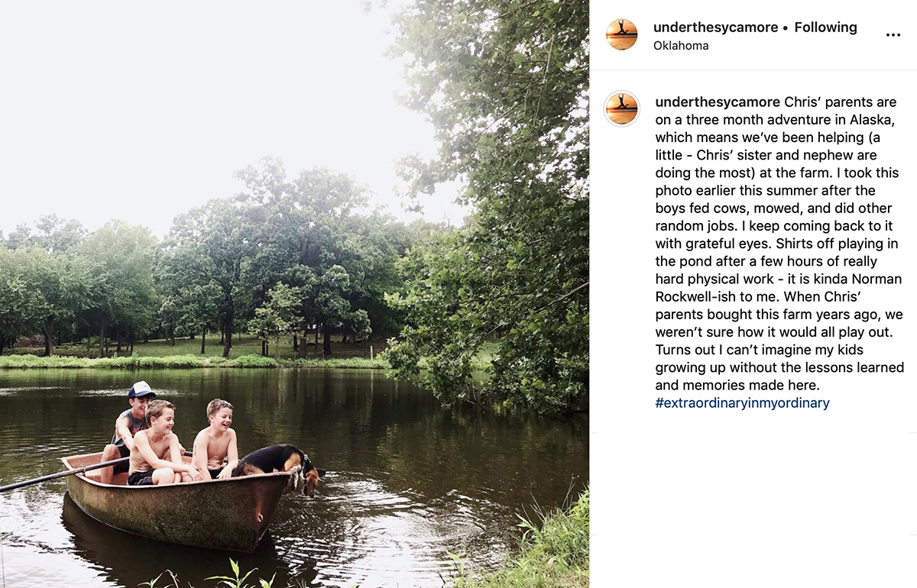Open the more options three-dot menu
Image resolution: width=917 pixels, height=588 pixels.
tap(893, 35)
